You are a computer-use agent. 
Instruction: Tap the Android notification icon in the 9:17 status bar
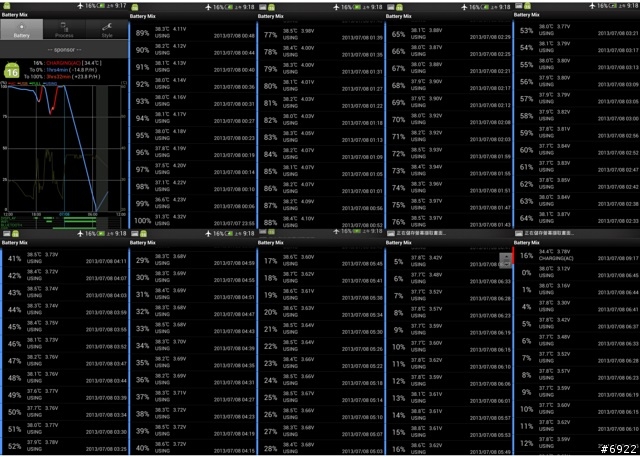tap(7, 6)
